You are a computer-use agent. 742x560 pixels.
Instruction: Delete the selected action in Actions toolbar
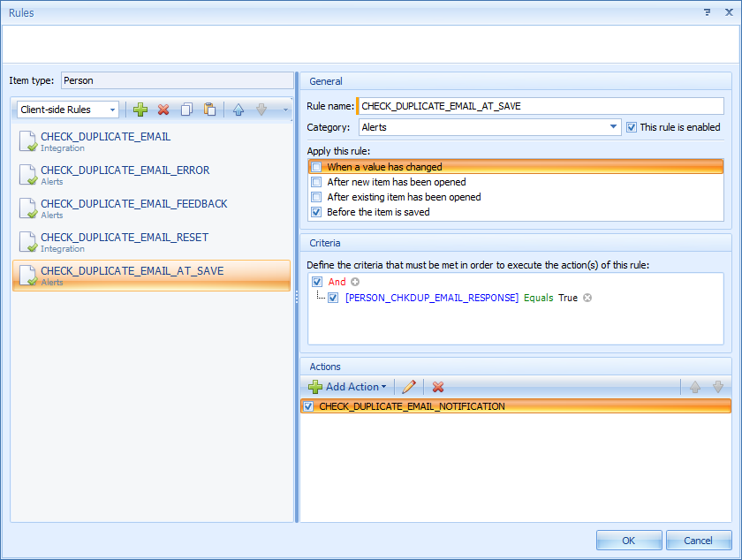click(437, 387)
